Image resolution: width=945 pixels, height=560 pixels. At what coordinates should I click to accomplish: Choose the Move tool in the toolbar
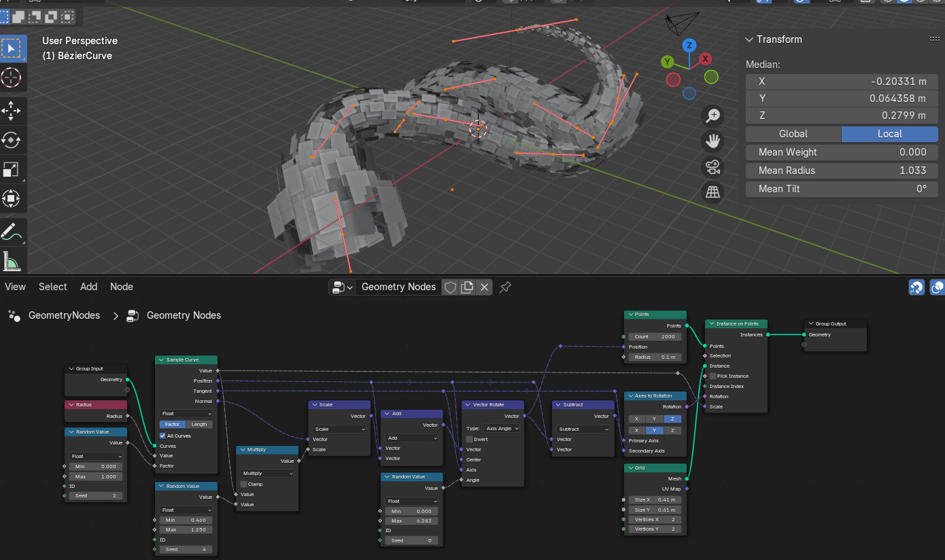pyautogui.click(x=12, y=111)
